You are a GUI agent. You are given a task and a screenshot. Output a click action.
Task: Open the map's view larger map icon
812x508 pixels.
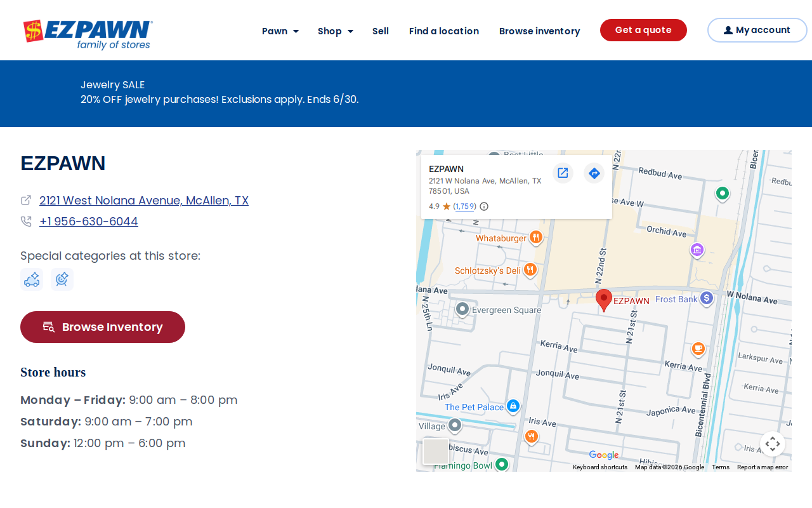[x=563, y=173]
